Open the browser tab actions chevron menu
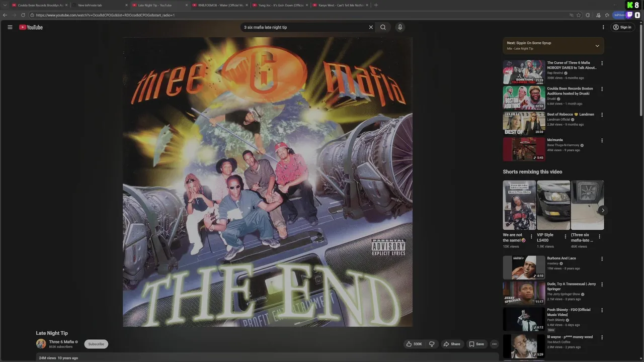 [5, 5]
